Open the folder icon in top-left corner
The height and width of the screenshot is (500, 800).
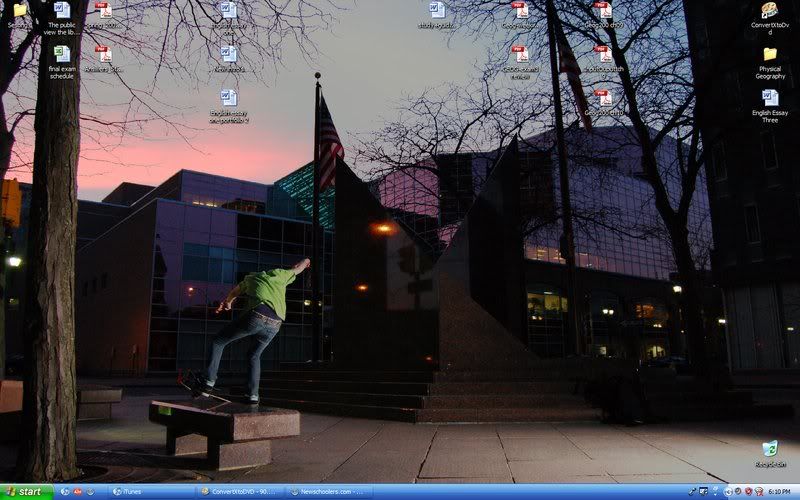click(x=19, y=10)
